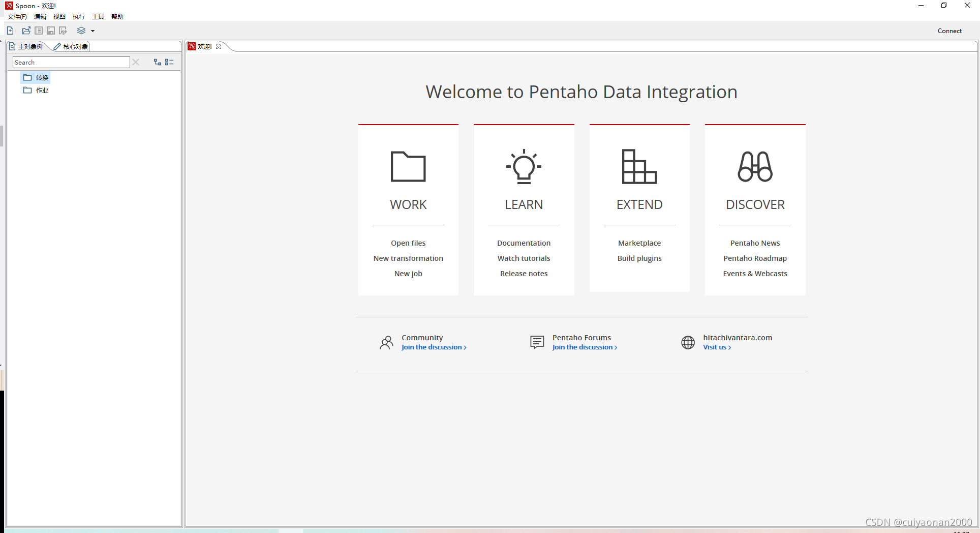The height and width of the screenshot is (533, 980).
Task: Click the WORK folder icon
Action: [408, 166]
